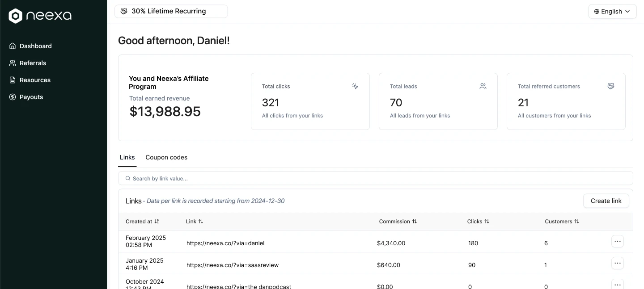Open the actions menu for the saasreview link row

click(618, 263)
